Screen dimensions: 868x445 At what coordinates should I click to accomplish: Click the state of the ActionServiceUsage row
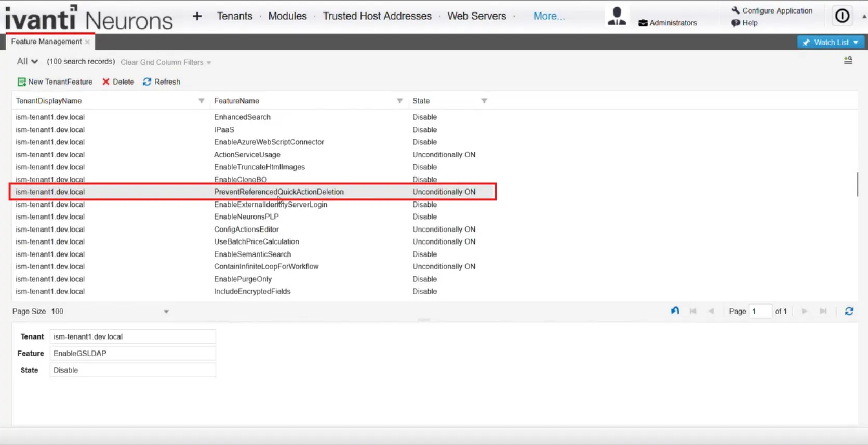pos(444,154)
